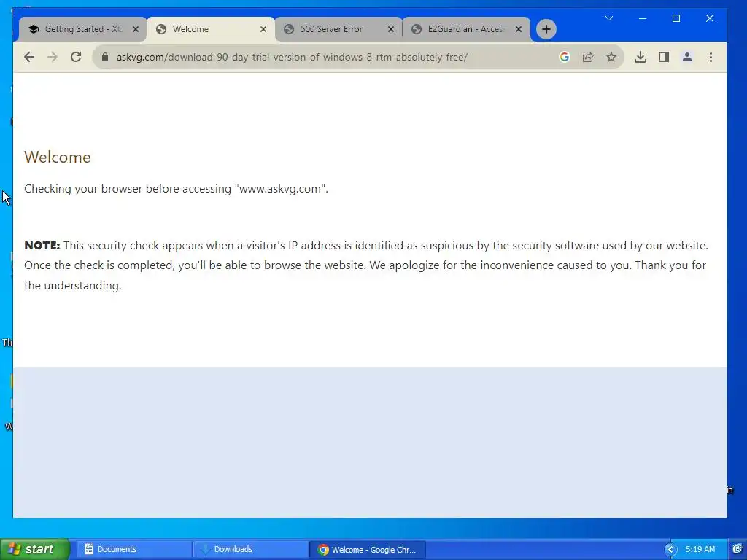
Task: Open Chrome three-dot menu
Action: click(711, 57)
